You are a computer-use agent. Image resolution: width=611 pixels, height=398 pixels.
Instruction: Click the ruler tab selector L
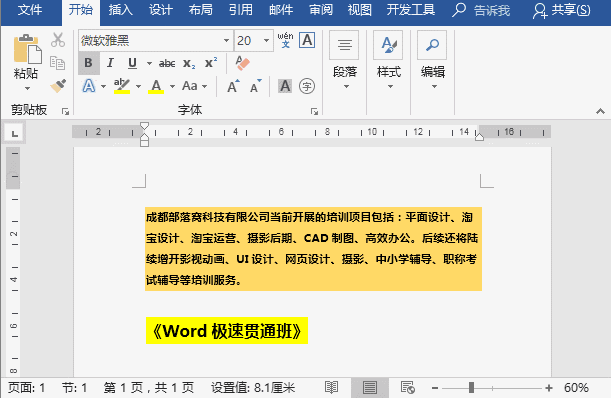coord(15,134)
